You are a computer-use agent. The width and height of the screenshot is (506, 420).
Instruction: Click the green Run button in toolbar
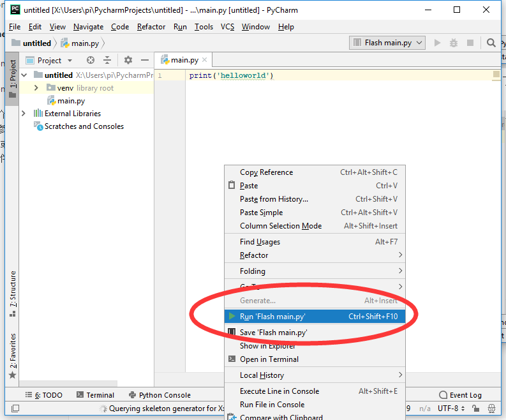click(x=437, y=43)
